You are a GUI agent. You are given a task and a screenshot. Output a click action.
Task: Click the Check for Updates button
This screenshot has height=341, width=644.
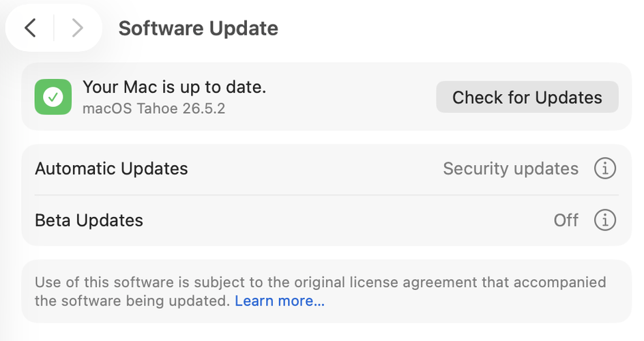[x=527, y=98]
